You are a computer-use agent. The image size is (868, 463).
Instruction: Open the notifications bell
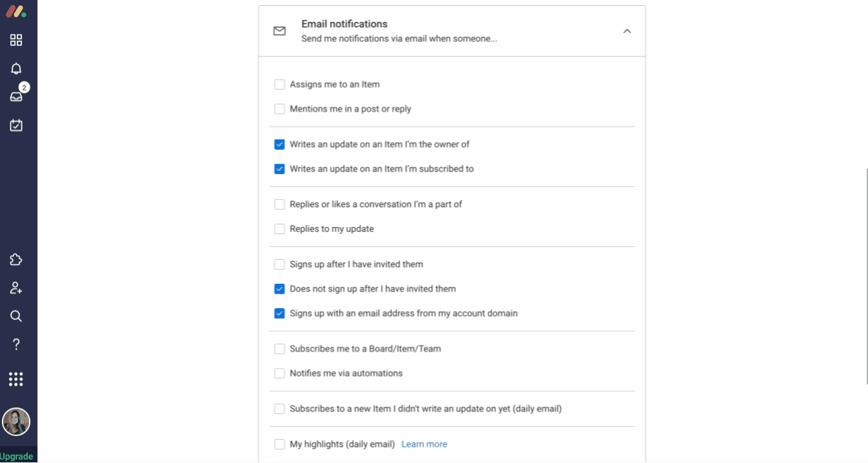(16, 69)
